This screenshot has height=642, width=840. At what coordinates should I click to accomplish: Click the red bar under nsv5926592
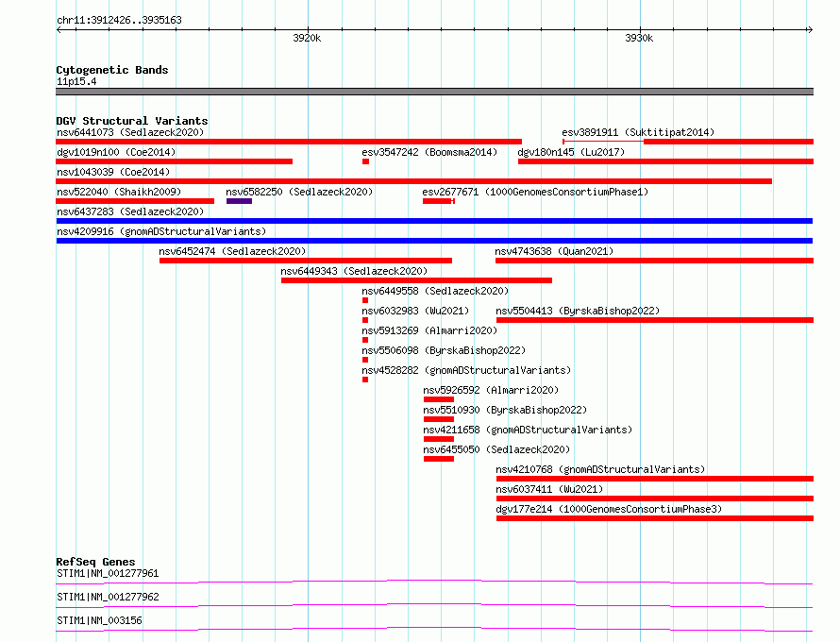[x=438, y=399]
